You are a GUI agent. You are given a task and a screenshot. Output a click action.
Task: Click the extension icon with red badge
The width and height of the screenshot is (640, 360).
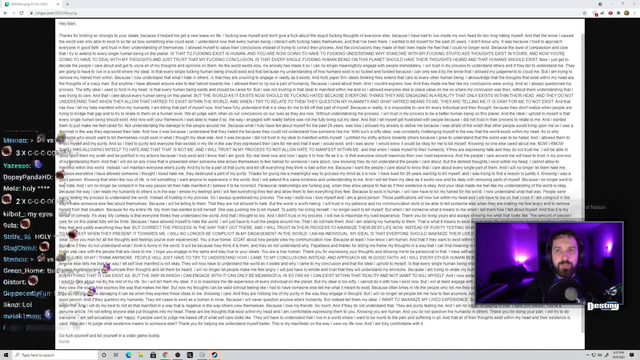[596, 13]
